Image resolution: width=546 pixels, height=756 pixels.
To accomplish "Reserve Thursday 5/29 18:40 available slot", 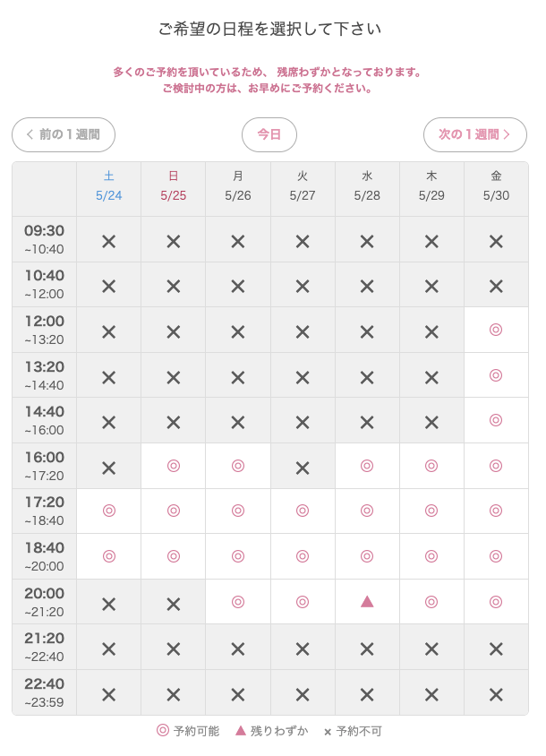I will point(431,556).
